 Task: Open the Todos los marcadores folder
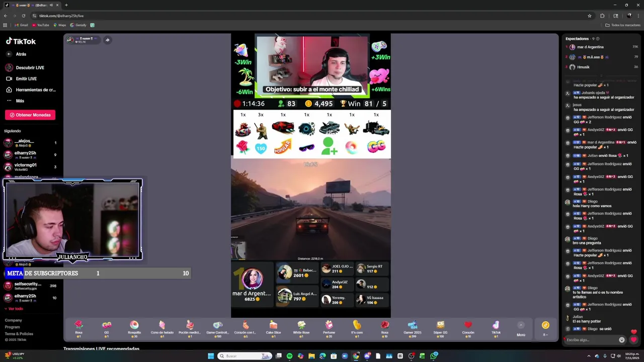tap(622, 25)
